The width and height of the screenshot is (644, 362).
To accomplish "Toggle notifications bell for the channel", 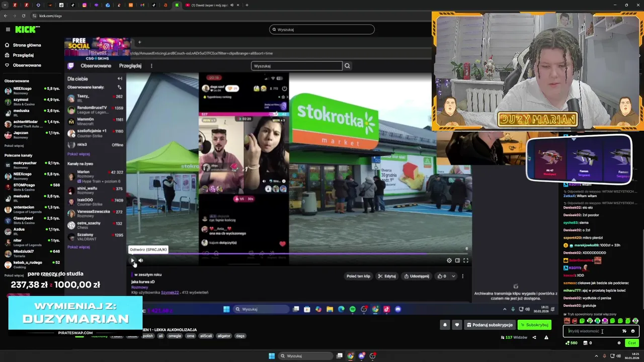I will click(445, 325).
